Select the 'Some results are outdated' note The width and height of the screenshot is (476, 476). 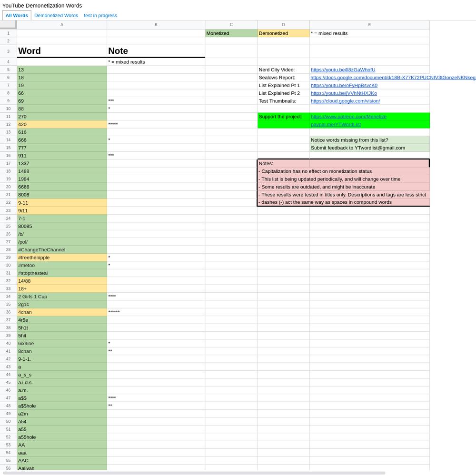343,187
